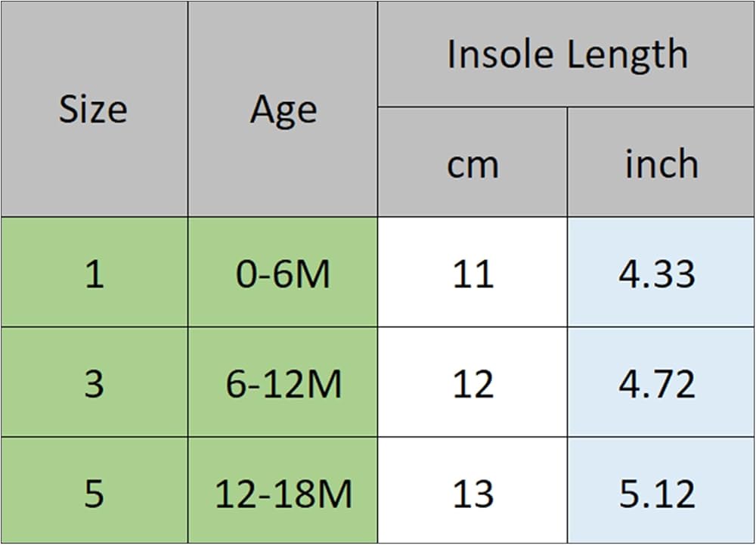Select the 0-6M age cell

tap(283, 272)
